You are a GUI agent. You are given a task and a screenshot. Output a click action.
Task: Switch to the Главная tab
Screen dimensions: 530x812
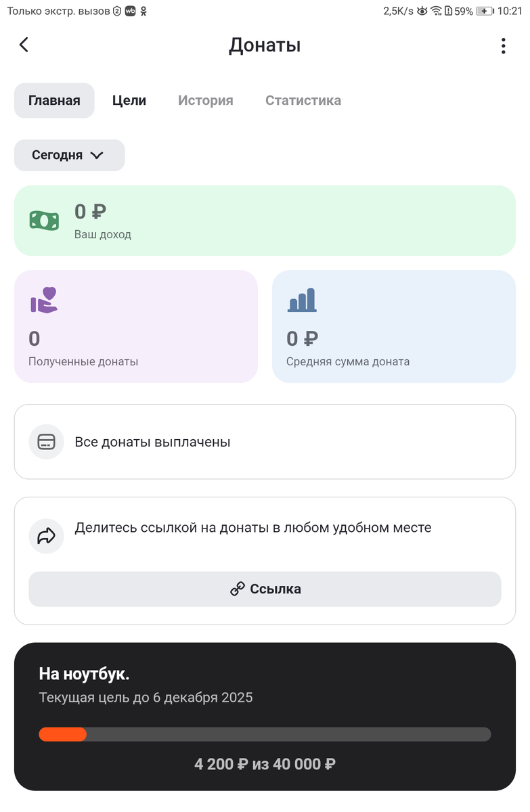tap(54, 101)
